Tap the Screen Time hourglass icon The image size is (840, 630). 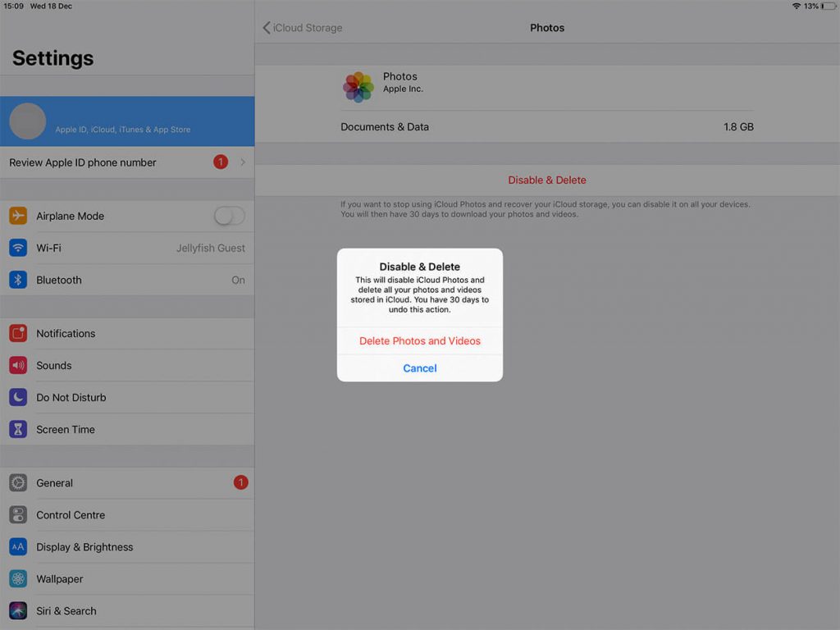point(18,429)
